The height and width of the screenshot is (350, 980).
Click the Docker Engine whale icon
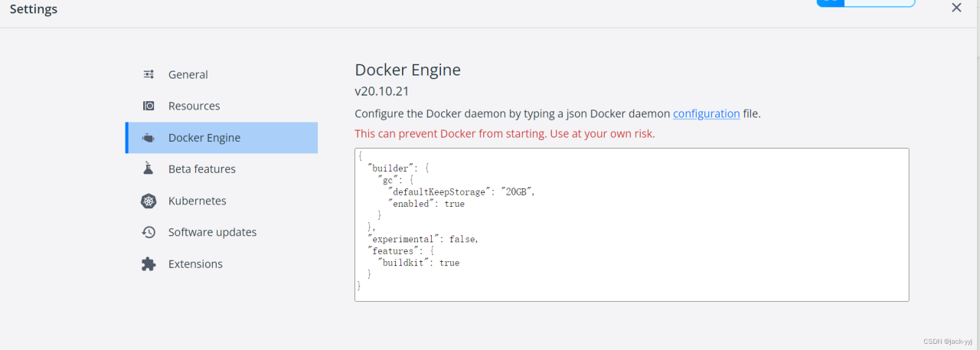pos(149,138)
